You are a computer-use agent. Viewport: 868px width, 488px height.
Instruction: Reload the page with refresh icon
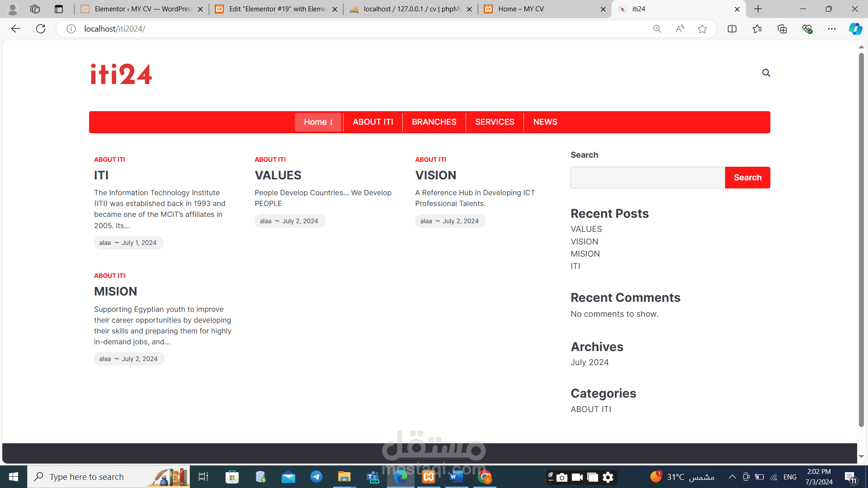41,29
